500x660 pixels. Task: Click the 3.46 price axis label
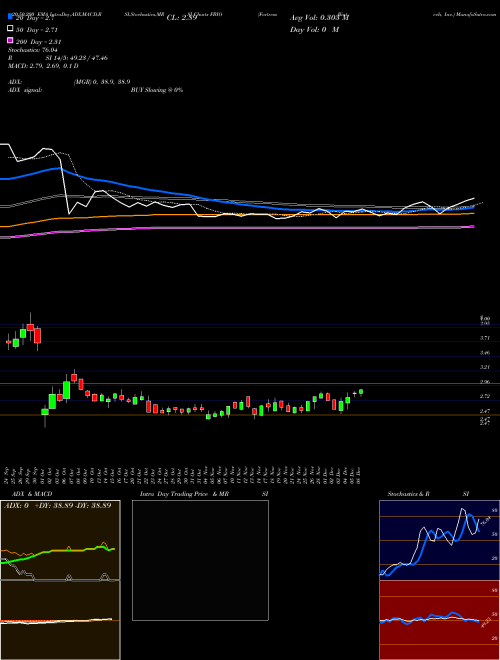click(x=485, y=353)
